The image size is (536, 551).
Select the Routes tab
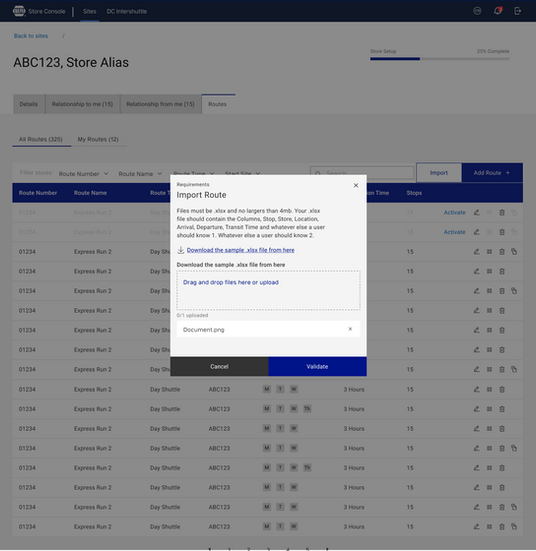point(218,104)
